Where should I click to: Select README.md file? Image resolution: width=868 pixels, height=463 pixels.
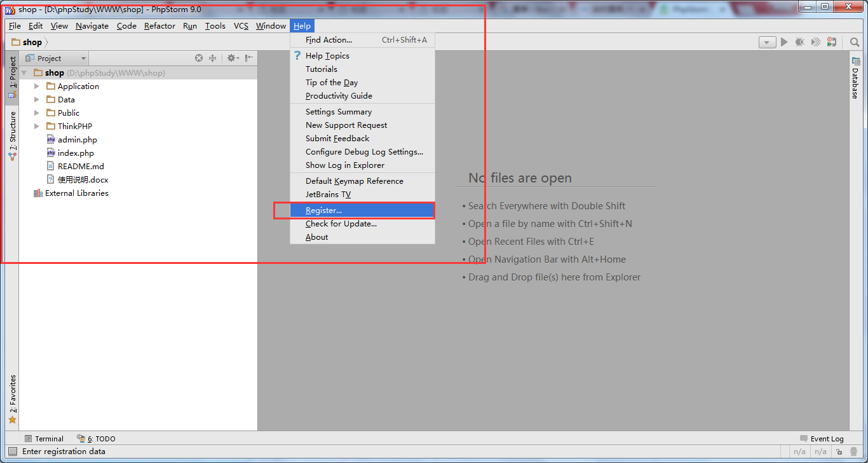pyautogui.click(x=80, y=166)
